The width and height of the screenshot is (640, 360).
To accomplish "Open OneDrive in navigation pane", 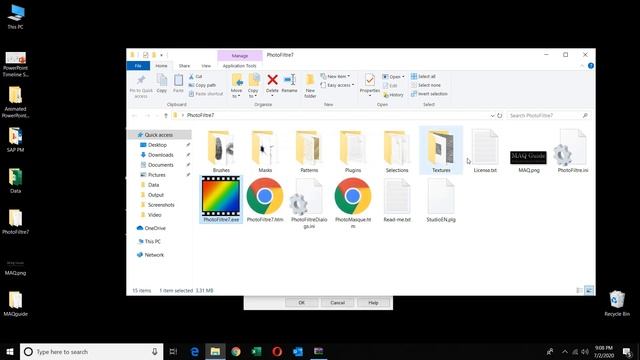I will click(x=155, y=228).
